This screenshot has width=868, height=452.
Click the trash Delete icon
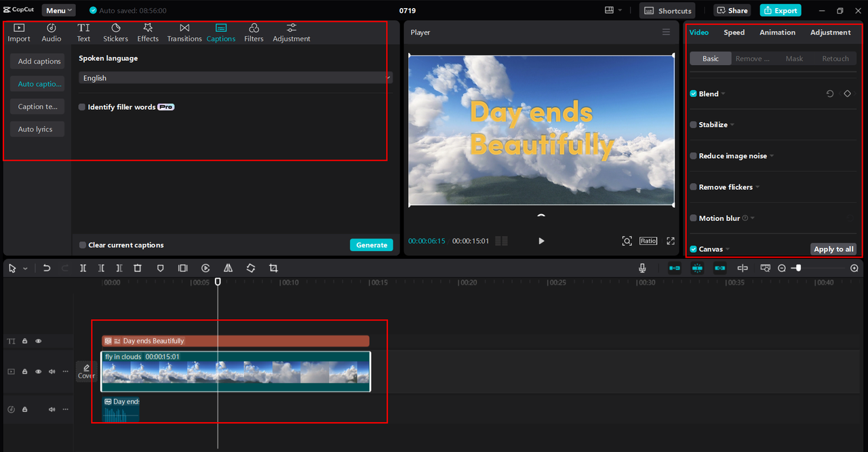pos(138,268)
